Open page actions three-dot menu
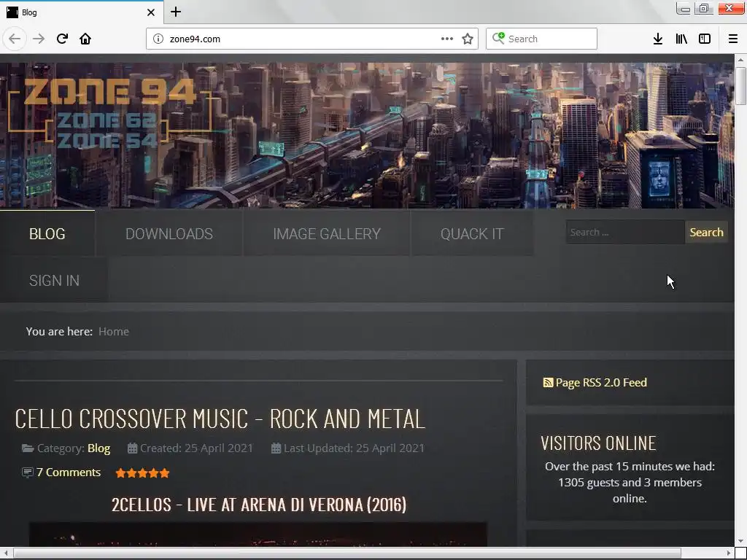This screenshot has height=560, width=747. [x=447, y=39]
